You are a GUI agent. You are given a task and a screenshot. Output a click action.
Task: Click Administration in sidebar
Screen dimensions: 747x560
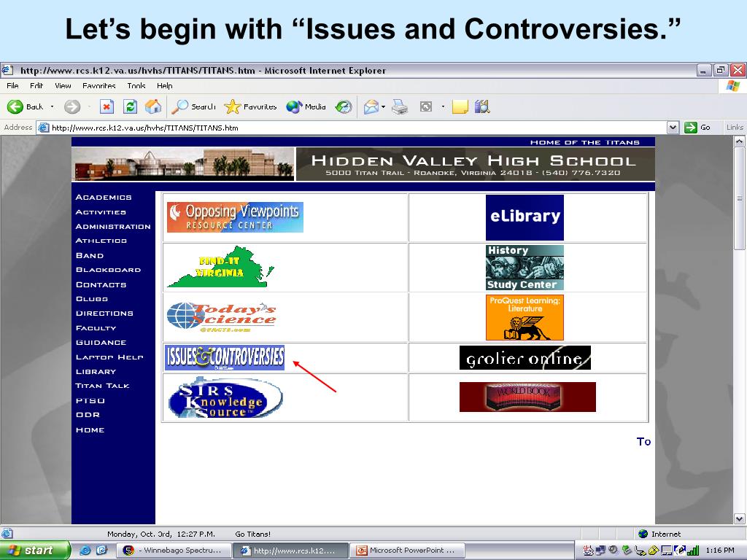click(x=113, y=226)
